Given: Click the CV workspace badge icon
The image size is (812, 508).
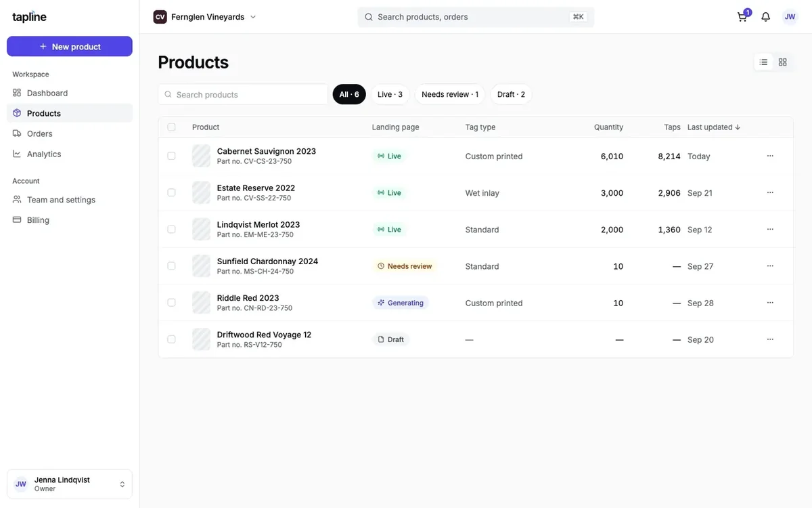Looking at the screenshot, I should pos(160,17).
